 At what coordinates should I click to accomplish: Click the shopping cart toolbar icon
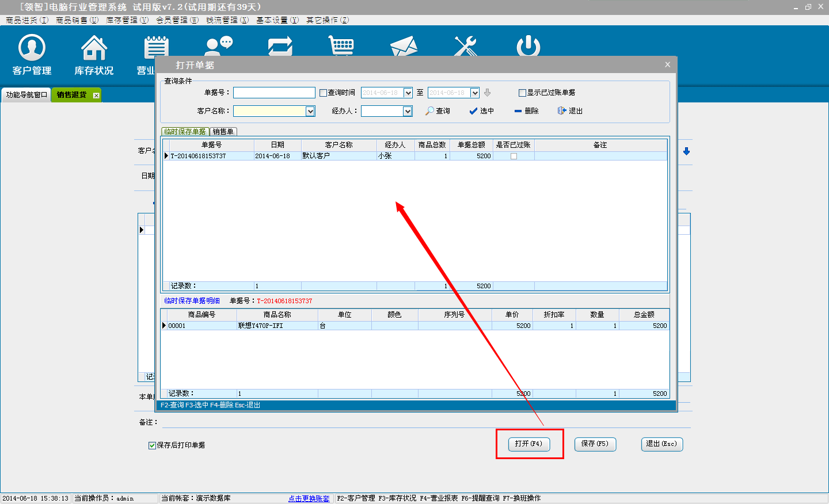pyautogui.click(x=341, y=46)
